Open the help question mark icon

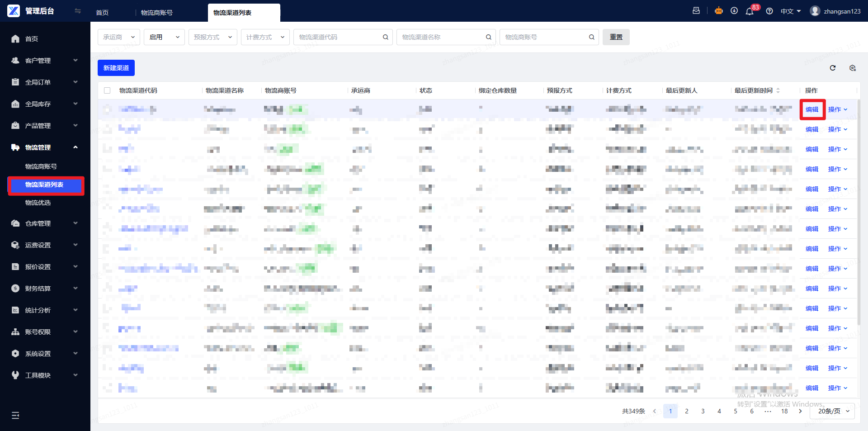(769, 11)
